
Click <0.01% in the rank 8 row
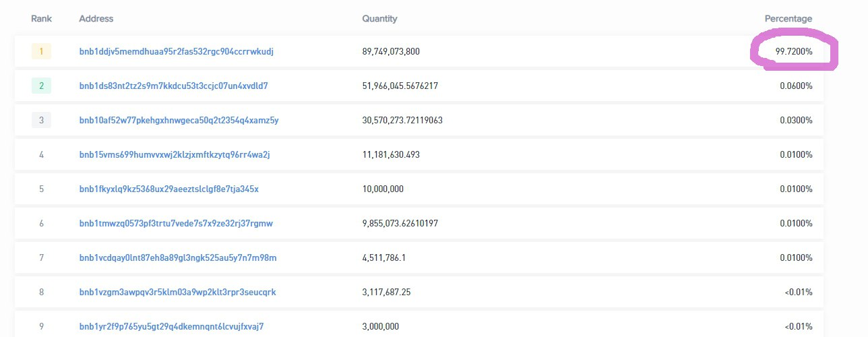click(x=799, y=292)
